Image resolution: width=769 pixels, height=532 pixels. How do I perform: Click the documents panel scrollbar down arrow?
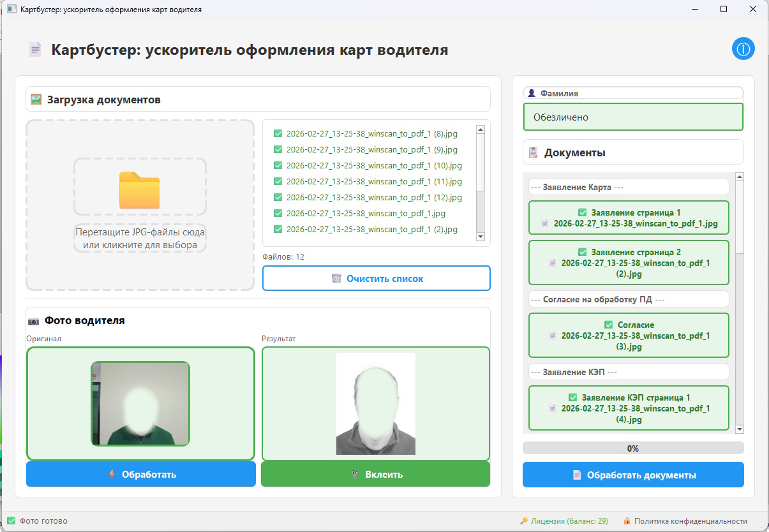740,429
